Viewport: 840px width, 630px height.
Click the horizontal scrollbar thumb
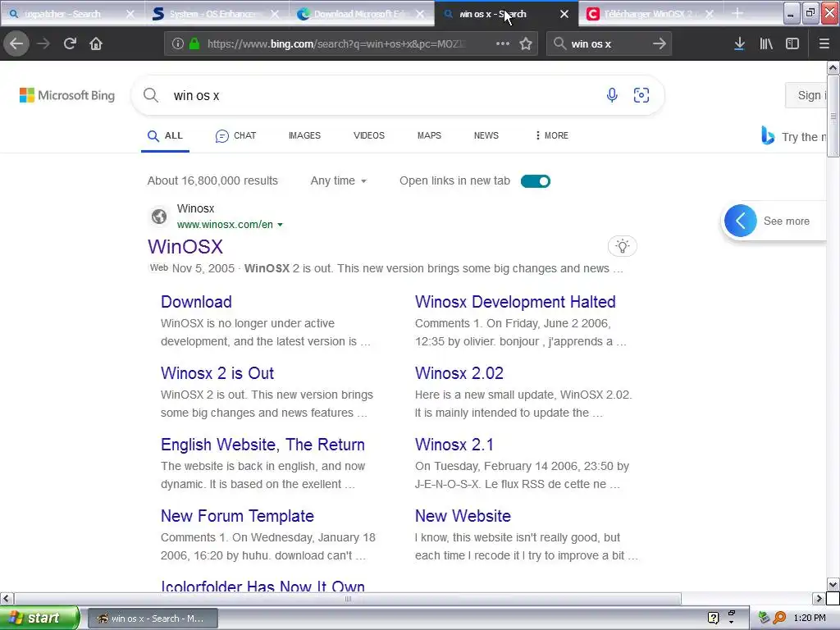point(348,598)
